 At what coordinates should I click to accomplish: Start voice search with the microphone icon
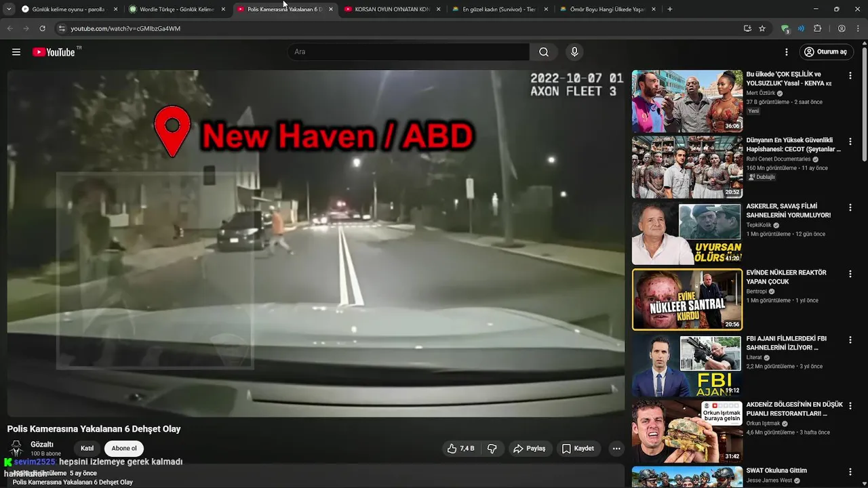[x=574, y=52]
